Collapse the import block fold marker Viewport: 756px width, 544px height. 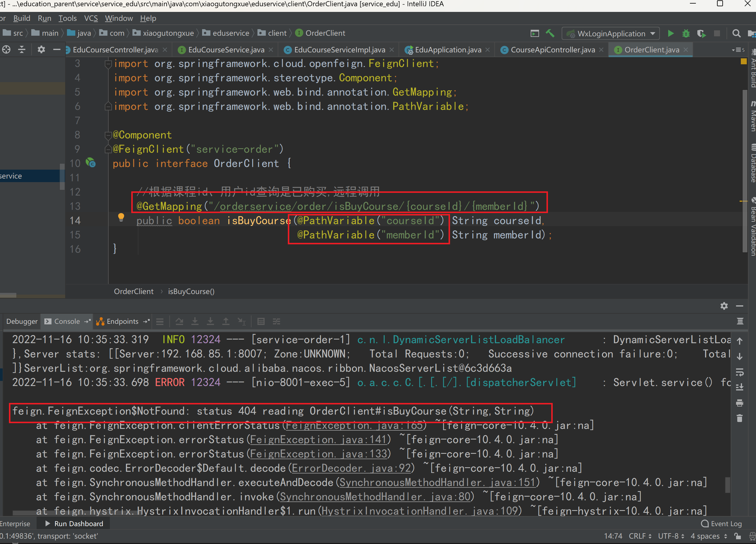[108, 64]
